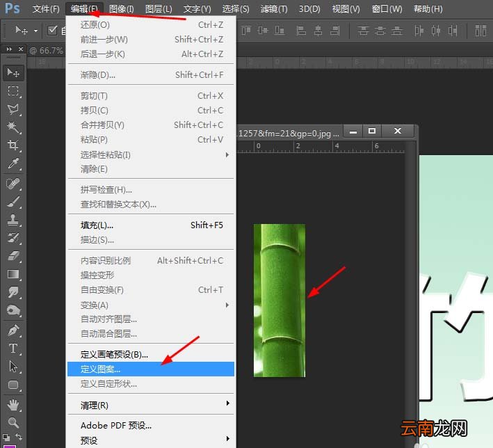Image resolution: width=493 pixels, height=448 pixels.
Task: Open the 图像(I) menu
Action: tap(122, 9)
